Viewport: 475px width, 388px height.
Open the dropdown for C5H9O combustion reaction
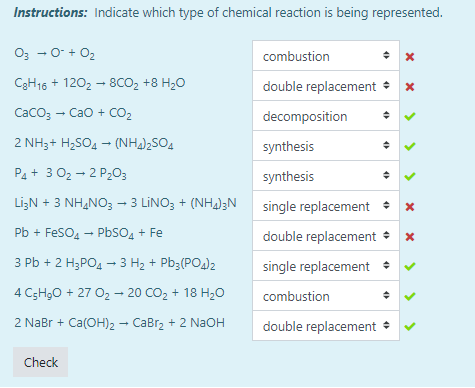326,296
